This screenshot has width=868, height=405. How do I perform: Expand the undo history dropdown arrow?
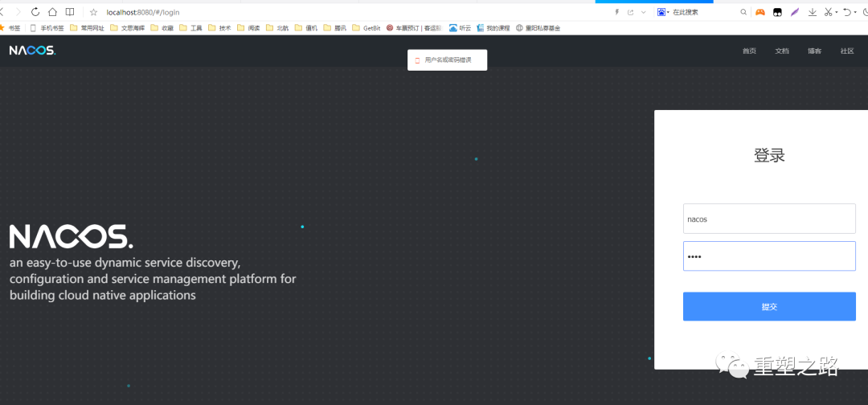pyautogui.click(x=854, y=11)
